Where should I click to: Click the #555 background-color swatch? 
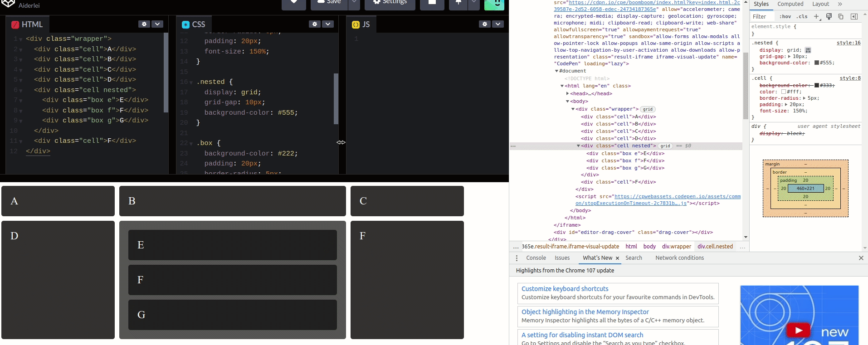(817, 63)
